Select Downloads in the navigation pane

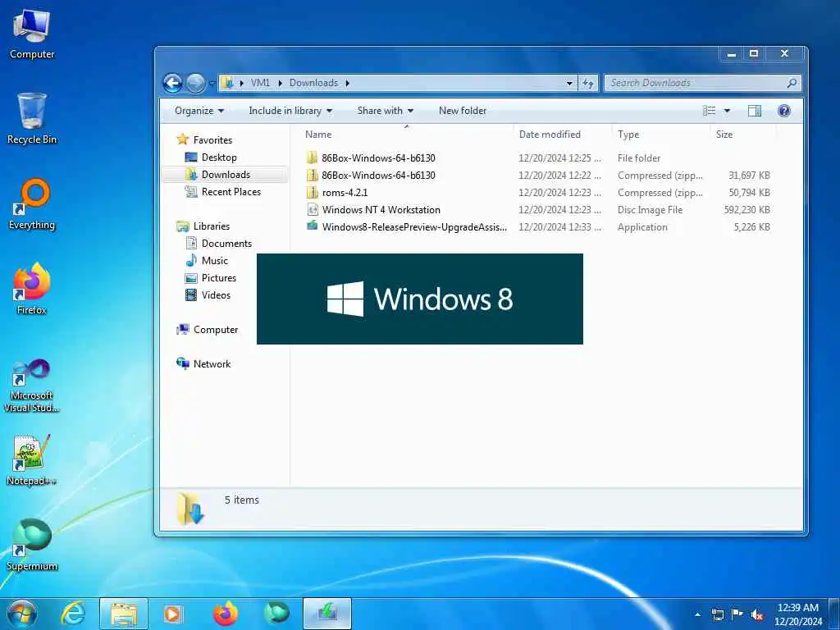click(226, 175)
